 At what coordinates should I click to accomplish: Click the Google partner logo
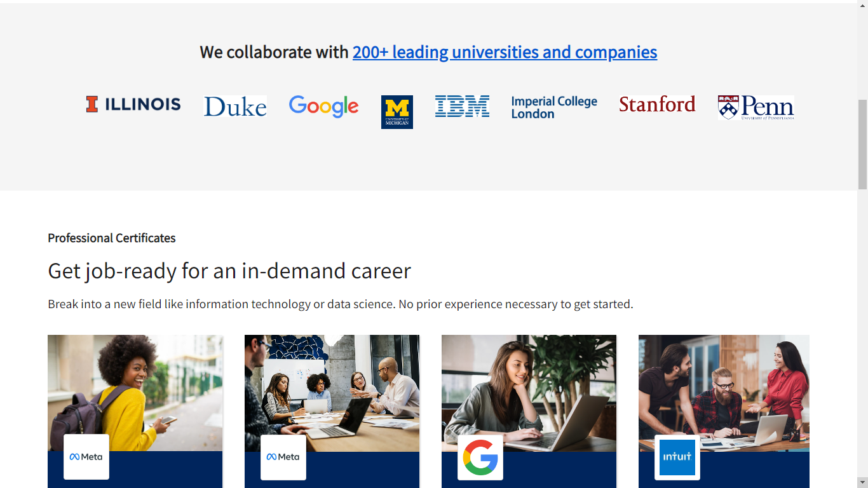[323, 106]
